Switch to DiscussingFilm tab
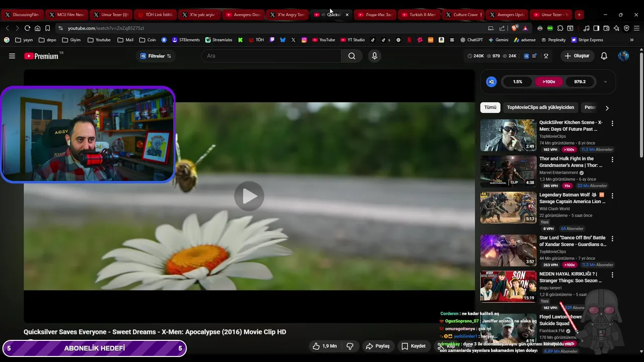Screen dimensions: 644x362 [x=22, y=15]
